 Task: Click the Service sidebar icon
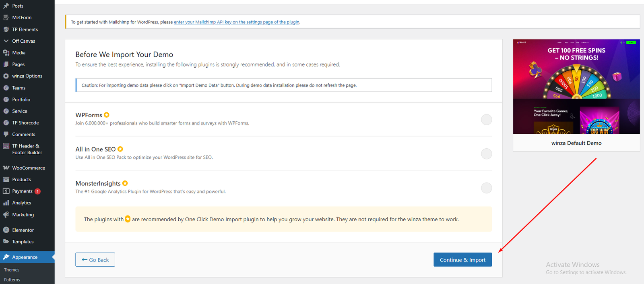(x=6, y=111)
